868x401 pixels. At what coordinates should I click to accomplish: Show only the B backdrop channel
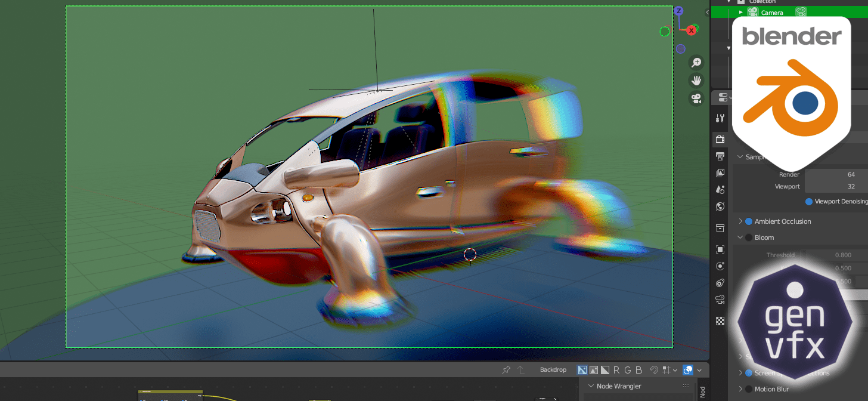[x=639, y=370]
